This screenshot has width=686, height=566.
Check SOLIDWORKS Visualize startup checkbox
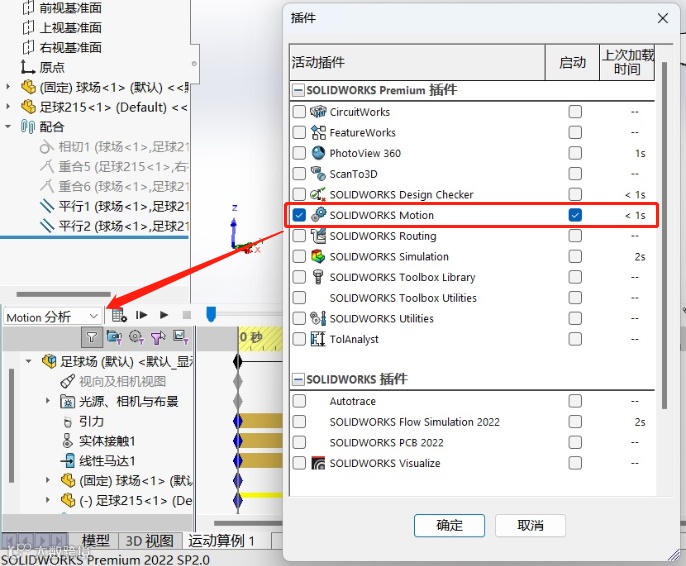coord(575,463)
